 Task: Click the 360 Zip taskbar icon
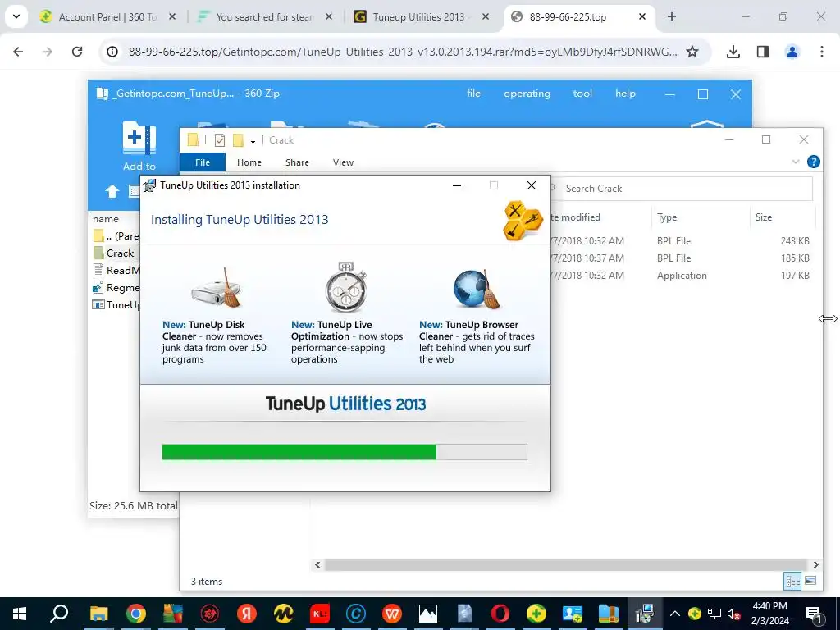click(608, 614)
